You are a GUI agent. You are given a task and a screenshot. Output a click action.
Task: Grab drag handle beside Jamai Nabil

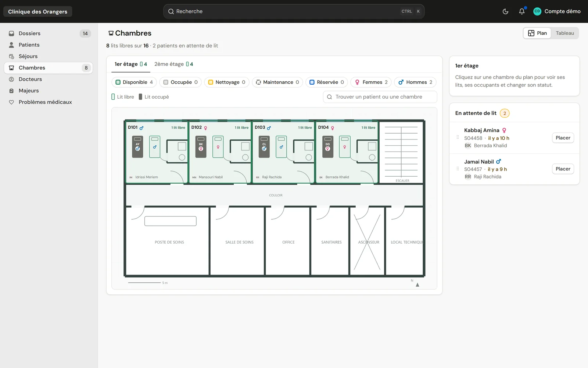click(x=458, y=169)
